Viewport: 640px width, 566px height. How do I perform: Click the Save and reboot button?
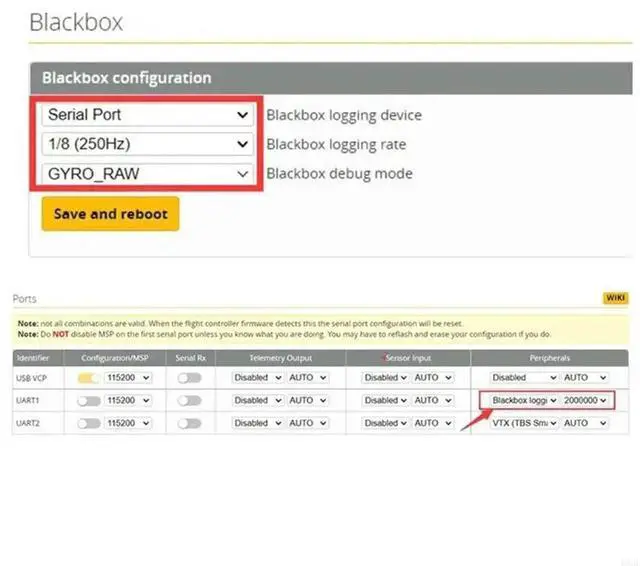110,214
